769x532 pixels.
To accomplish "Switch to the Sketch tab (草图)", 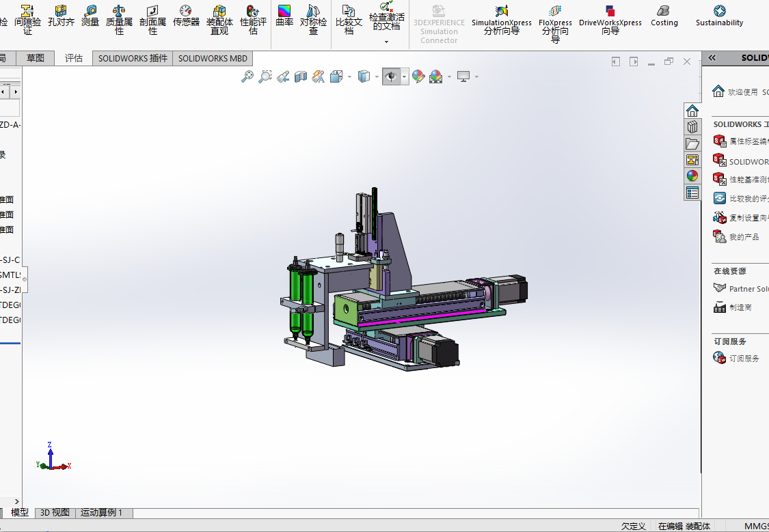I will [36, 58].
